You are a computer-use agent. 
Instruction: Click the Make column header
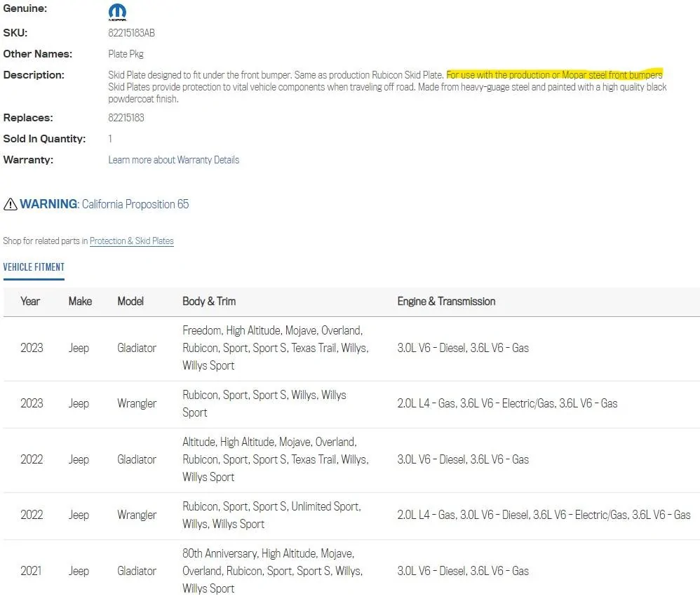click(x=81, y=302)
